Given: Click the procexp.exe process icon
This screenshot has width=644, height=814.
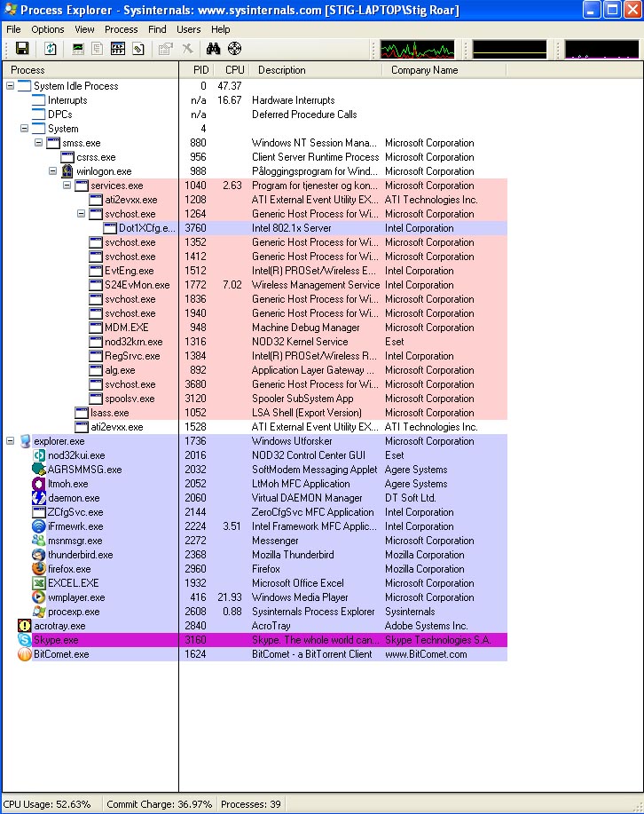Looking at the screenshot, I should coord(39,612).
